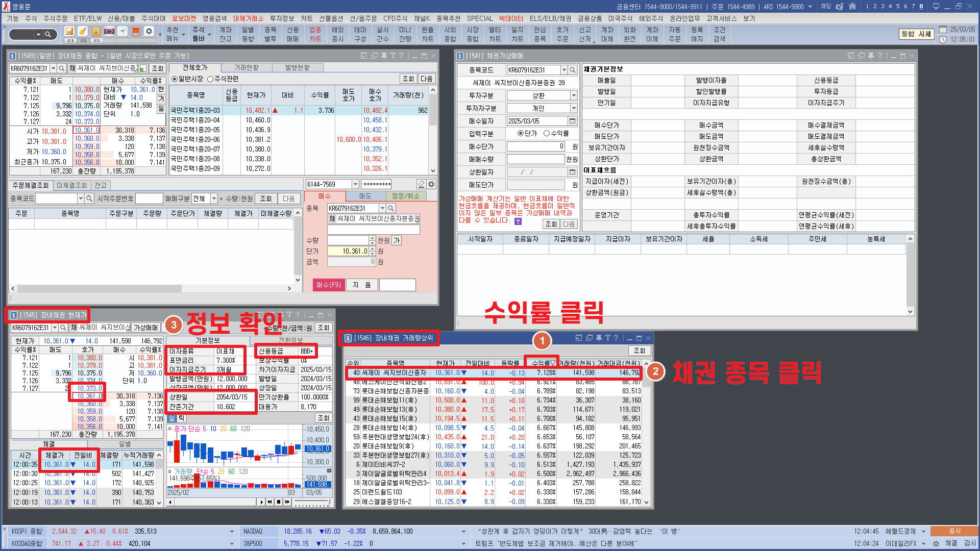Viewport: 980px width, 551px height.
Task: Click the 수량 quantity input field
Action: (x=347, y=240)
